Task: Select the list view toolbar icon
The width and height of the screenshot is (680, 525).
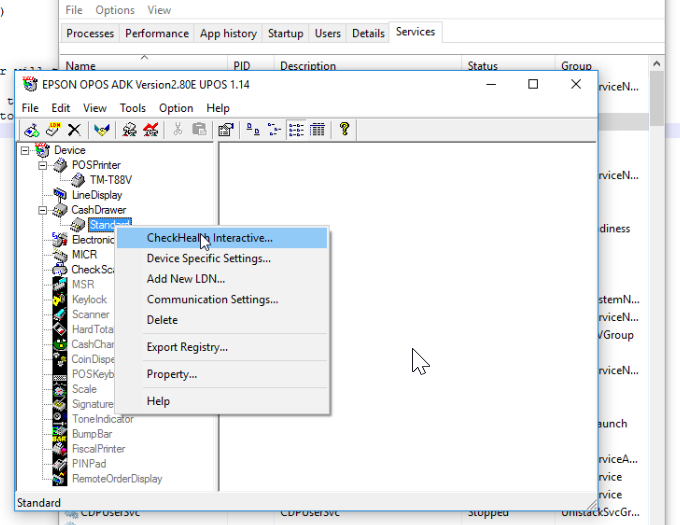Action: point(296,130)
